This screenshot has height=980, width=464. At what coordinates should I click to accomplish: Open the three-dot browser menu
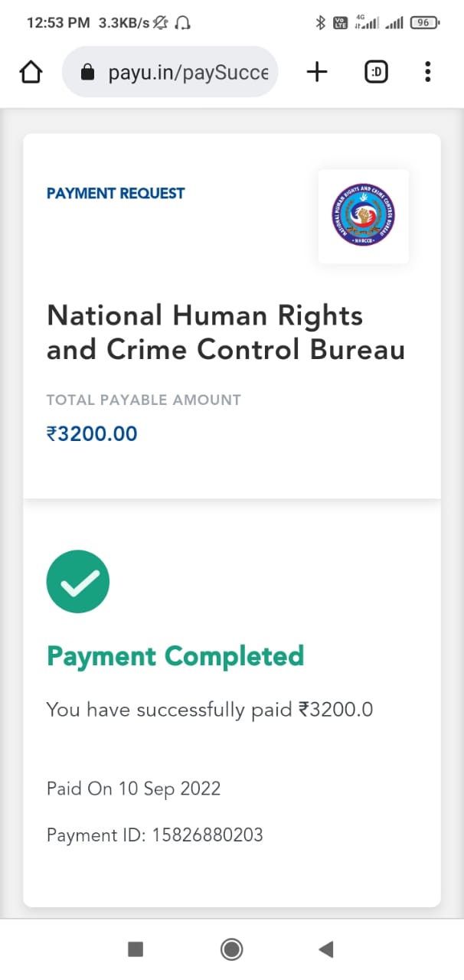pos(427,72)
